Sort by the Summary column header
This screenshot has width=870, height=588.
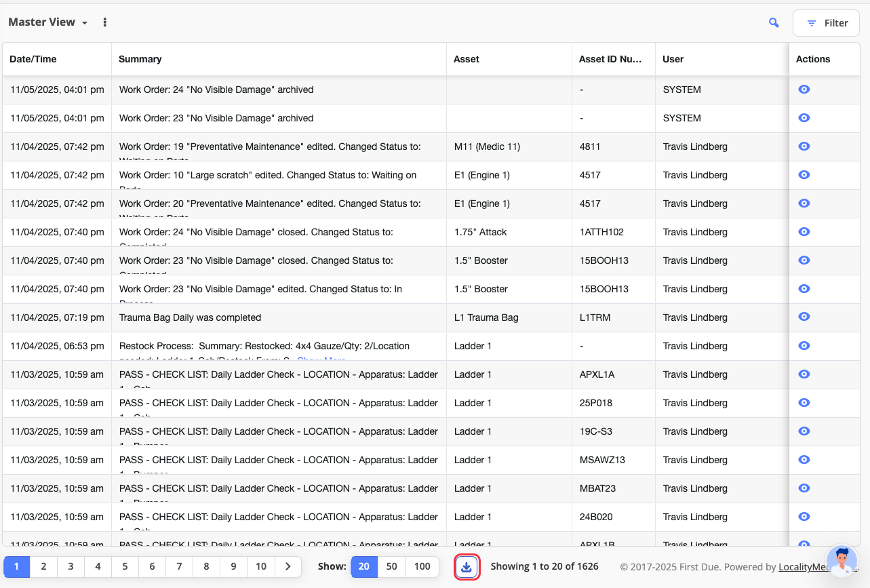(279, 59)
